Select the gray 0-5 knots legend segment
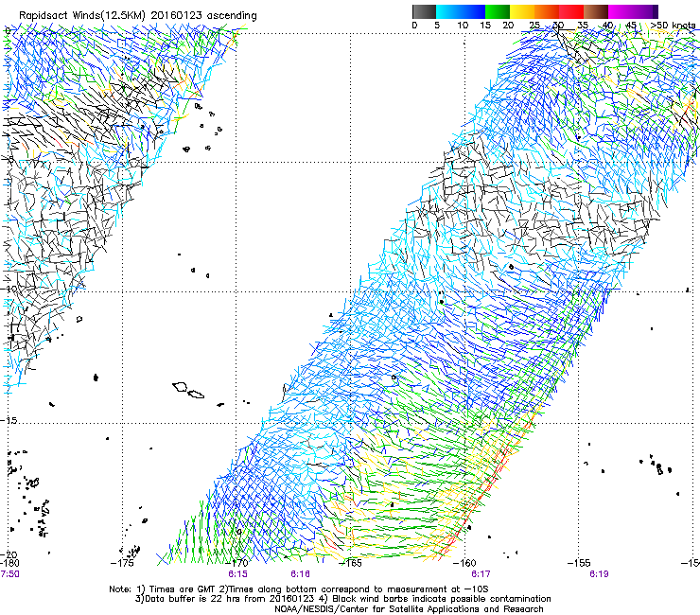Viewport: 700px width, 615px height. coord(424,11)
